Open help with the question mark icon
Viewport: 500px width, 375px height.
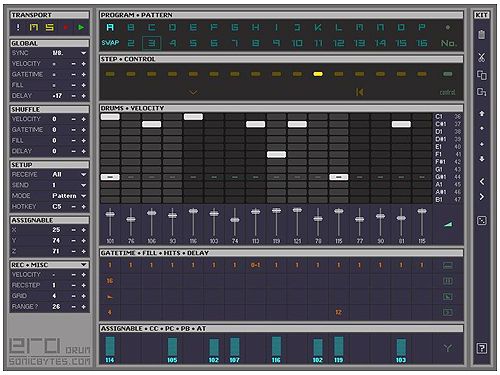(x=482, y=349)
